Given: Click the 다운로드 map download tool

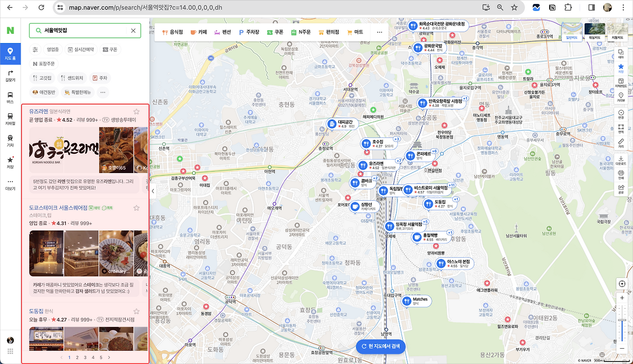Looking at the screenshot, I should 621,160.
